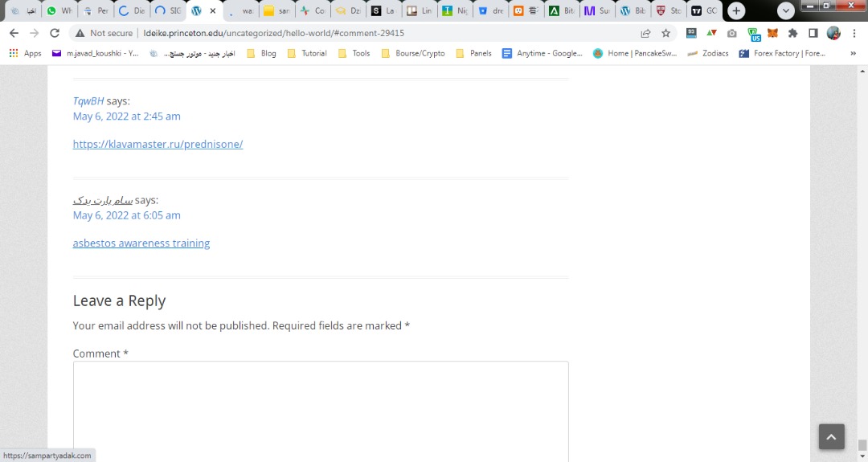This screenshot has width=868, height=462.
Task: Open the klavamaster.ru/prednisone link
Action: 158,144
